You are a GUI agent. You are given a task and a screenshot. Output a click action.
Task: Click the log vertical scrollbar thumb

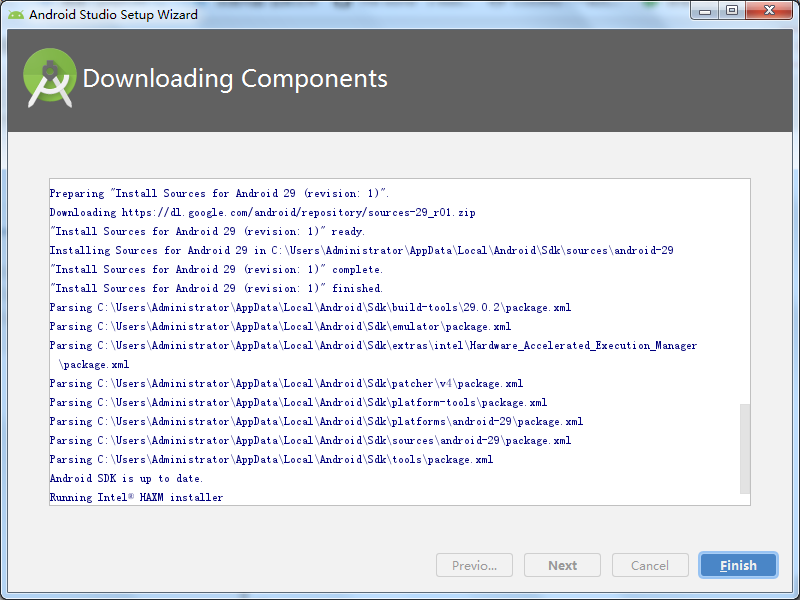click(x=745, y=449)
